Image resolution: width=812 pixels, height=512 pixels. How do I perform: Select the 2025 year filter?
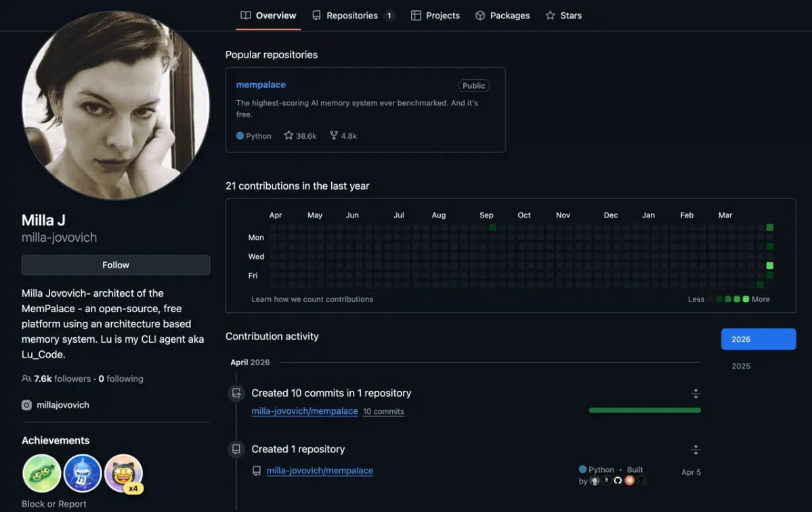pyautogui.click(x=740, y=366)
